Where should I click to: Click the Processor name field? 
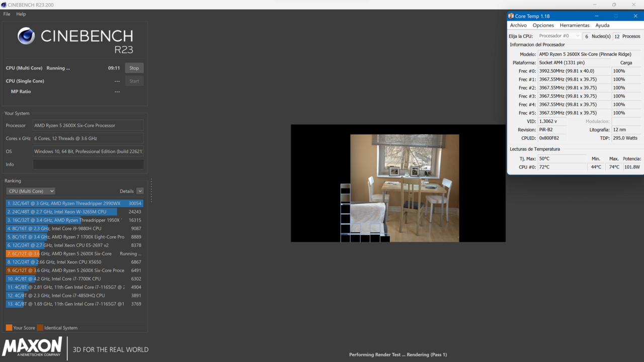[x=88, y=125]
